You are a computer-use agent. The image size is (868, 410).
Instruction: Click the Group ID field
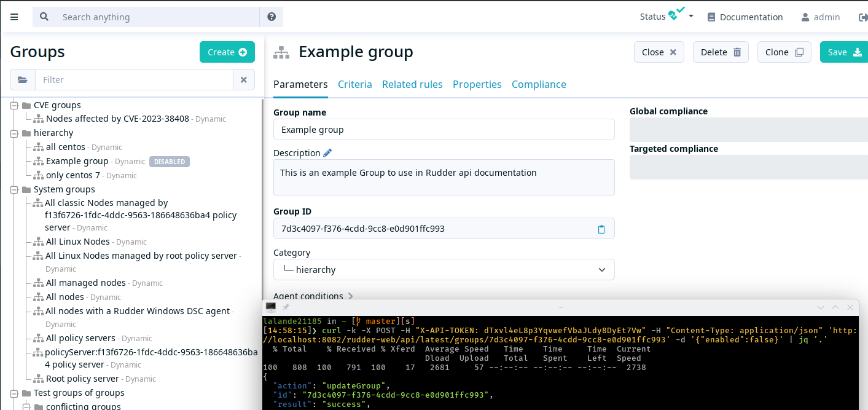(444, 229)
